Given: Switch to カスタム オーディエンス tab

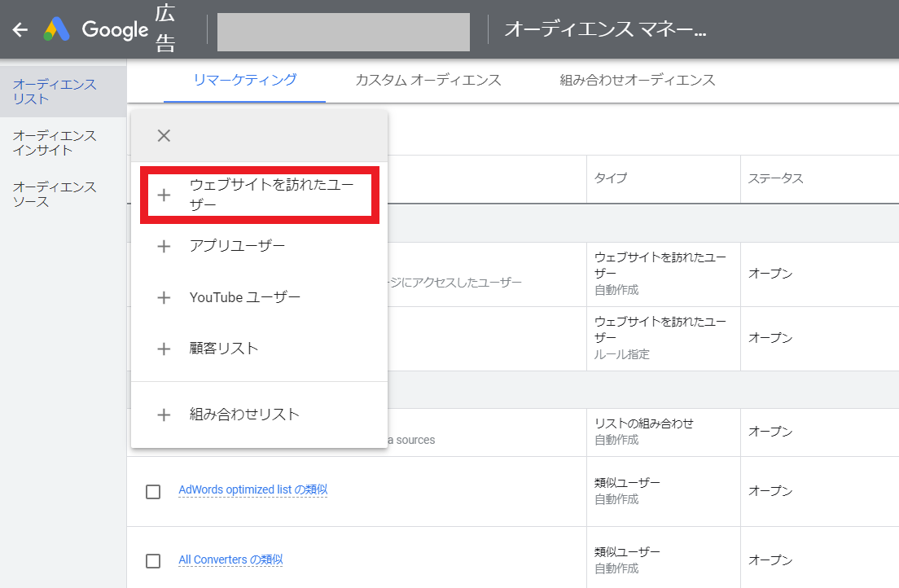Looking at the screenshot, I should click(428, 80).
